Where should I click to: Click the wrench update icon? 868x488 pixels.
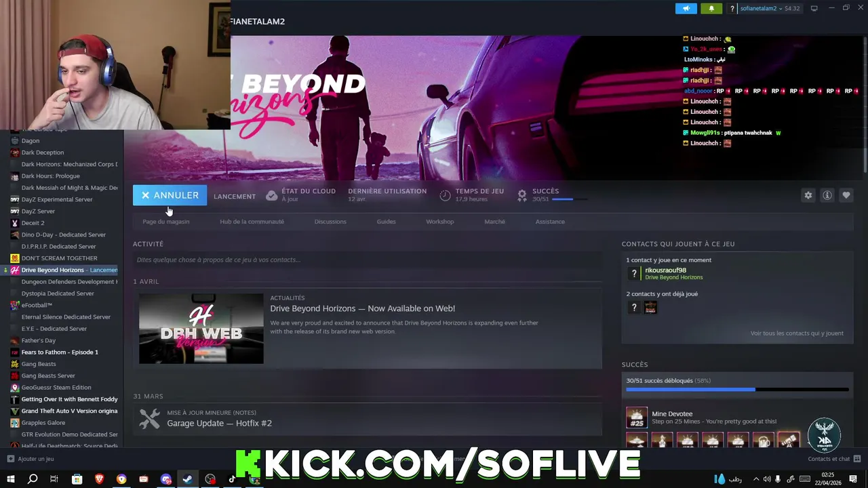pyautogui.click(x=150, y=419)
